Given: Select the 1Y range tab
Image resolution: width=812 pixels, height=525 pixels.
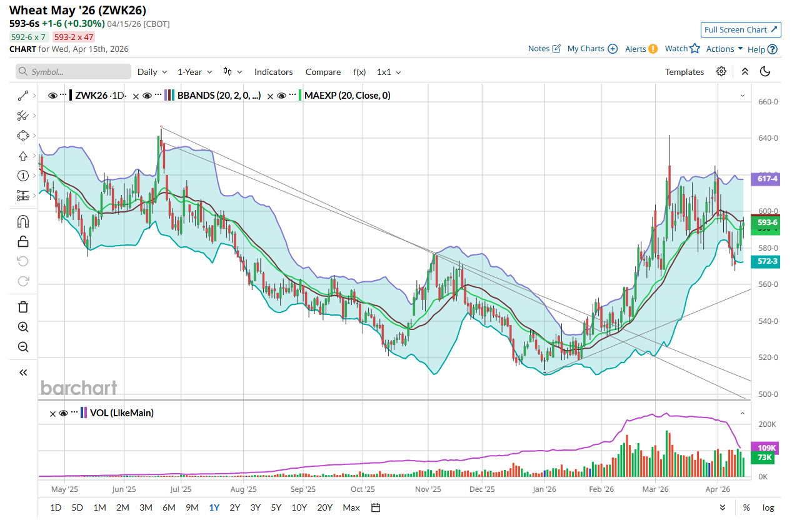Looking at the screenshot, I should tap(214, 507).
